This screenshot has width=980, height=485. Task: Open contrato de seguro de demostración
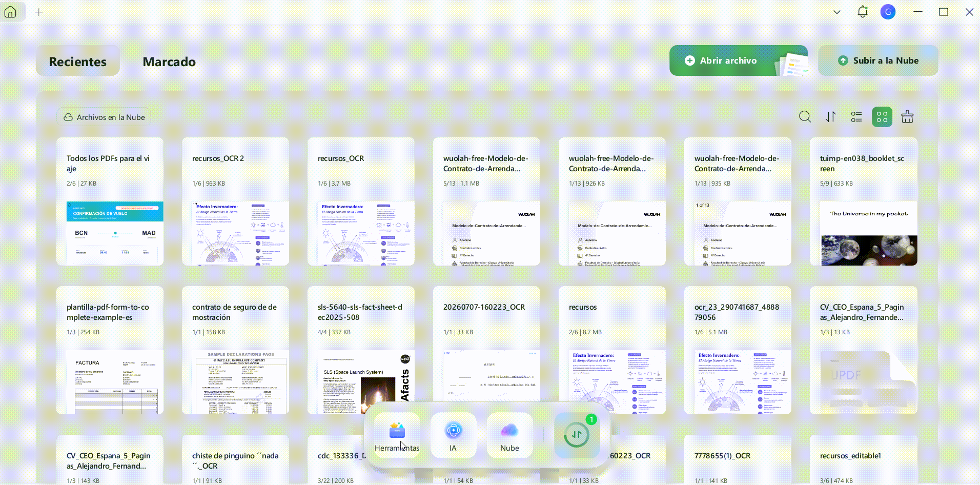[x=235, y=350]
